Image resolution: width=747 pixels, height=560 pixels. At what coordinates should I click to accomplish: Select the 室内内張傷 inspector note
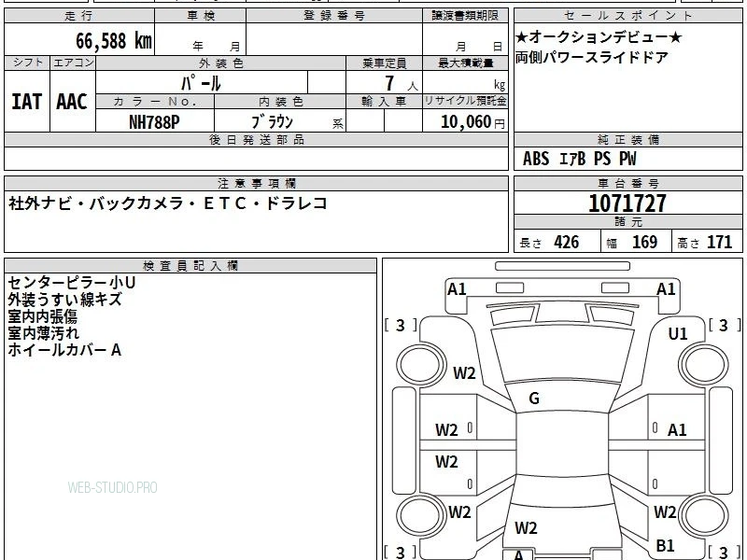tap(42, 316)
